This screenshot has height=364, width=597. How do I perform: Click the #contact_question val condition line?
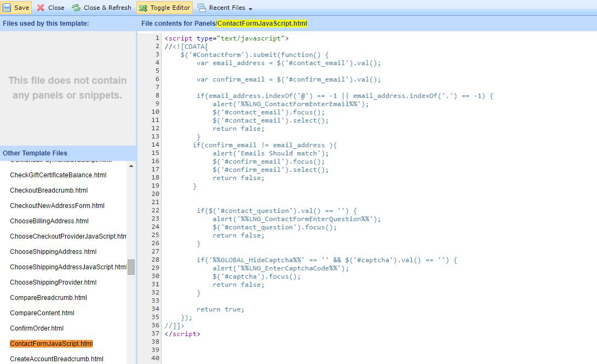(277, 211)
